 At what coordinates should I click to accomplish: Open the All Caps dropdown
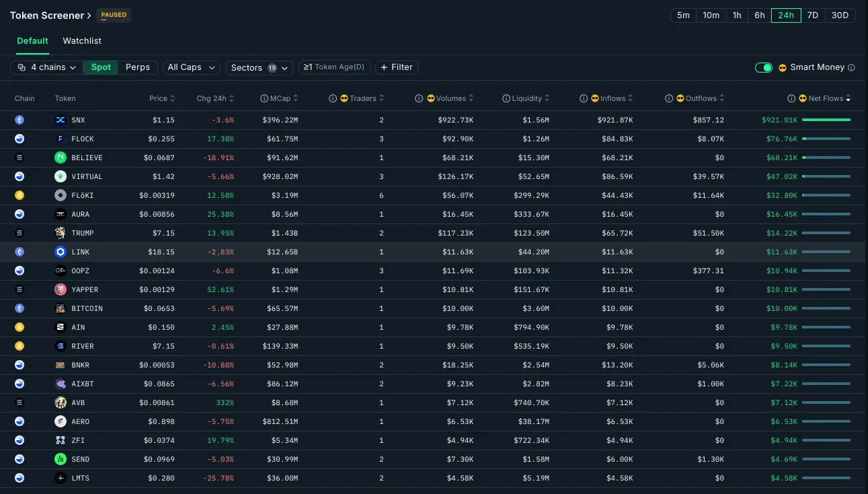[192, 67]
